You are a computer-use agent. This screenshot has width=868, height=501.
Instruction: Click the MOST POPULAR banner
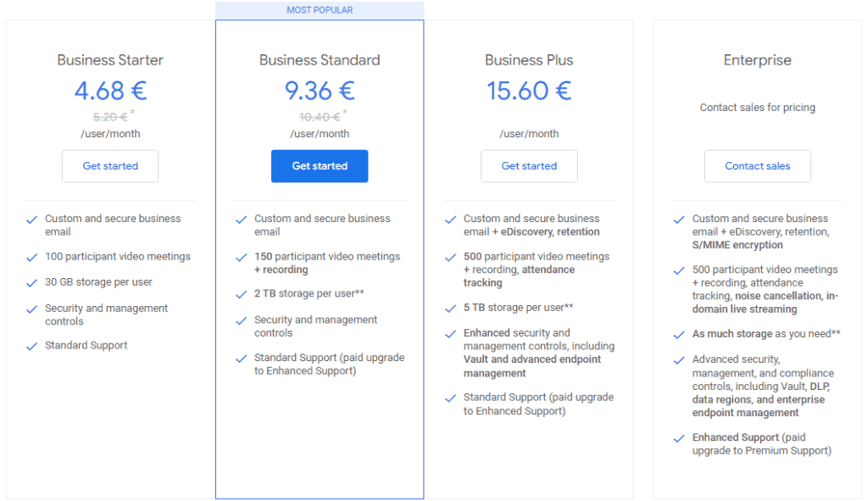(320, 9)
